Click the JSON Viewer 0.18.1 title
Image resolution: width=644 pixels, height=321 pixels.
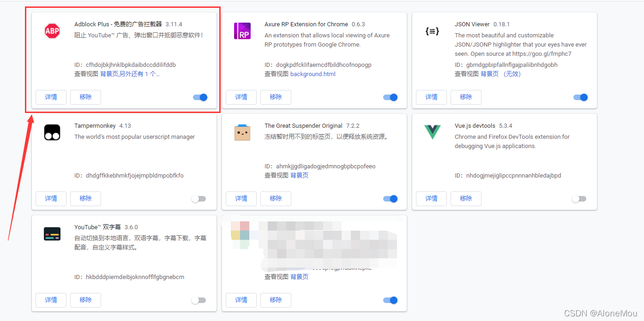click(x=482, y=24)
